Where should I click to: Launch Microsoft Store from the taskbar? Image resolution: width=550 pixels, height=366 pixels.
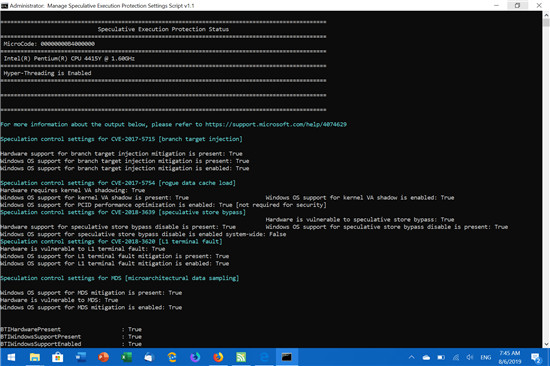point(58,357)
